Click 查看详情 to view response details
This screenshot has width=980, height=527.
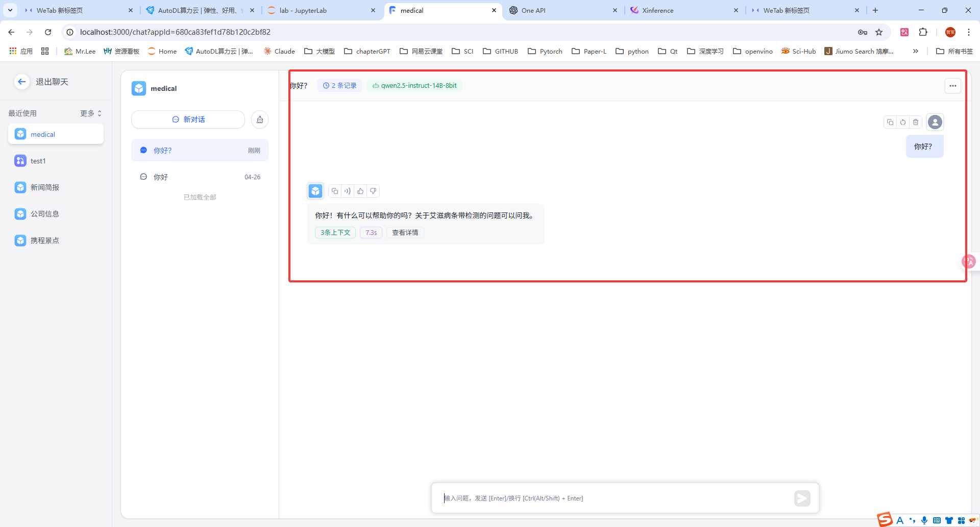coord(405,233)
